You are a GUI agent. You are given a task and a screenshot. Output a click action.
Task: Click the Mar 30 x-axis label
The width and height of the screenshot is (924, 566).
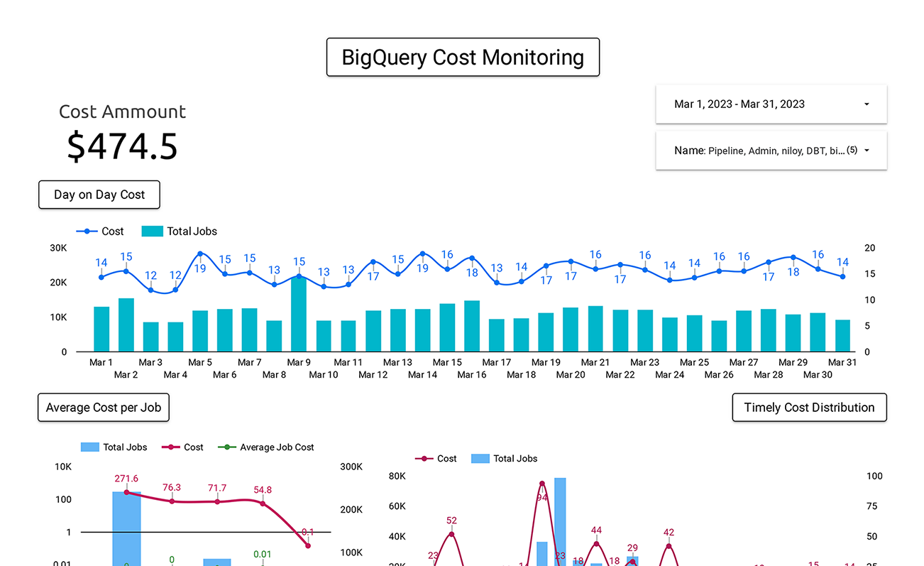tap(818, 375)
